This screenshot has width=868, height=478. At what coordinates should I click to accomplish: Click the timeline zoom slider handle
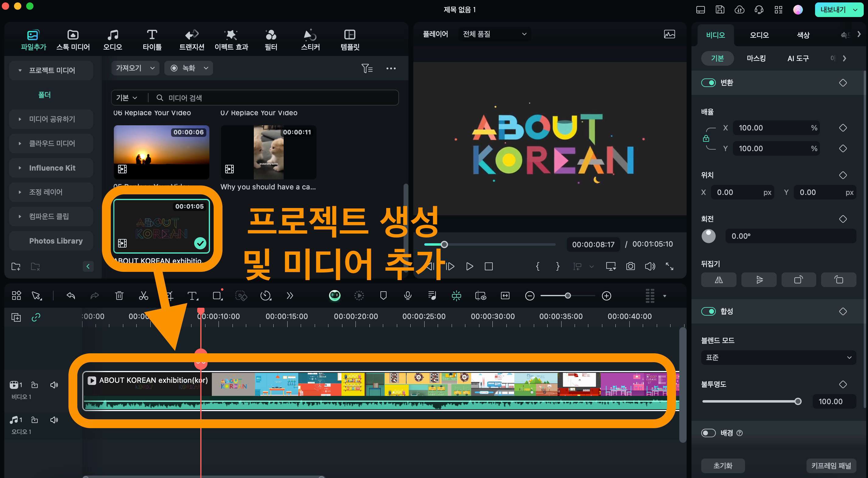[x=568, y=296]
